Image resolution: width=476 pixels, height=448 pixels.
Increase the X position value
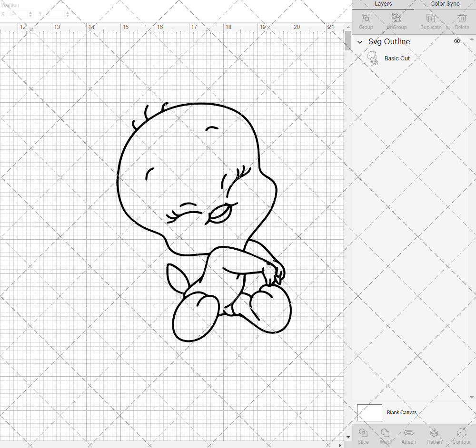coord(30,12)
